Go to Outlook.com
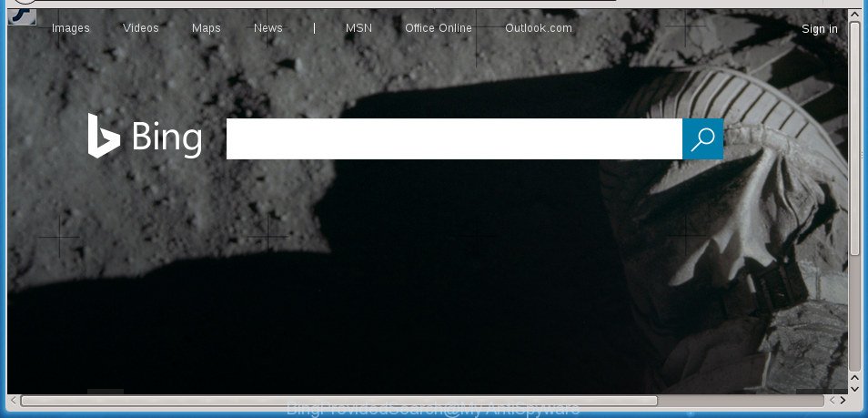Image resolution: width=868 pixels, height=418 pixels. (539, 28)
